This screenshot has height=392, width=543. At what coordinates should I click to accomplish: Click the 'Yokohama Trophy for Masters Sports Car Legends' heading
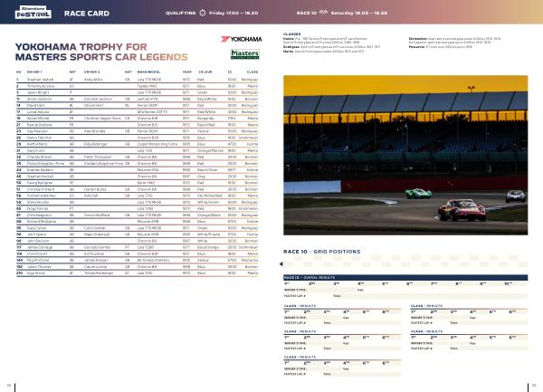(101, 52)
